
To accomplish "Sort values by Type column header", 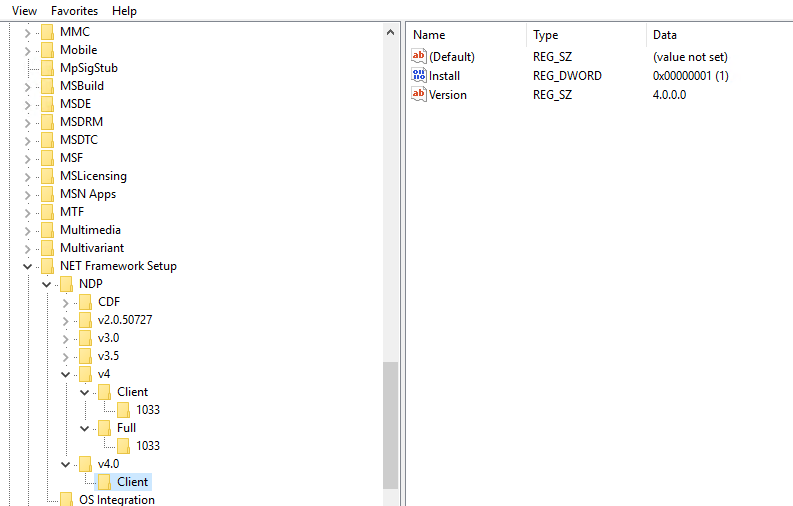I will click(545, 35).
